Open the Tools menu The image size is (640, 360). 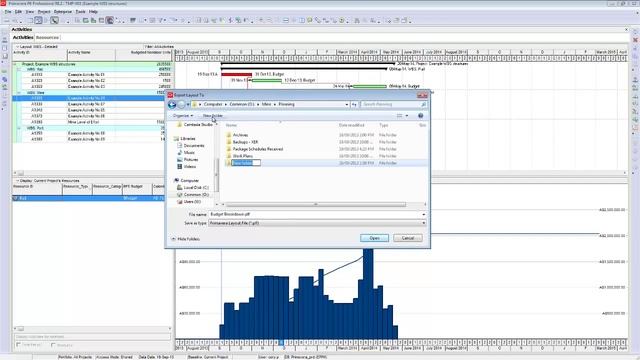(x=80, y=12)
